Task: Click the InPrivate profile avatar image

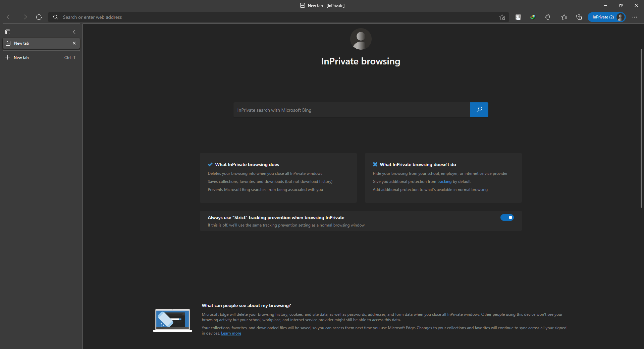Action: (361, 39)
